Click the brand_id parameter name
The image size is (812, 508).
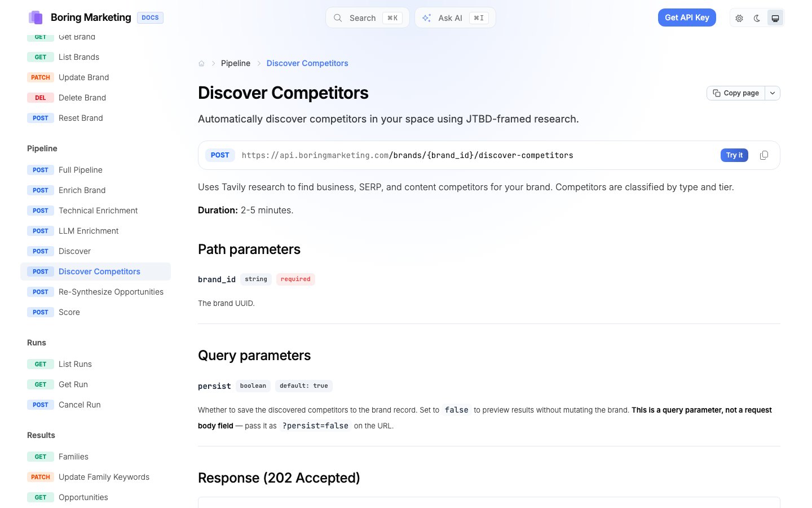pyautogui.click(x=217, y=279)
